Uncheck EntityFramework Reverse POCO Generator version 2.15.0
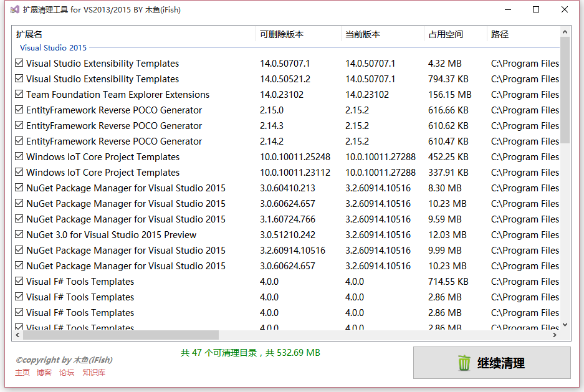This screenshot has height=392, width=584. (x=19, y=110)
